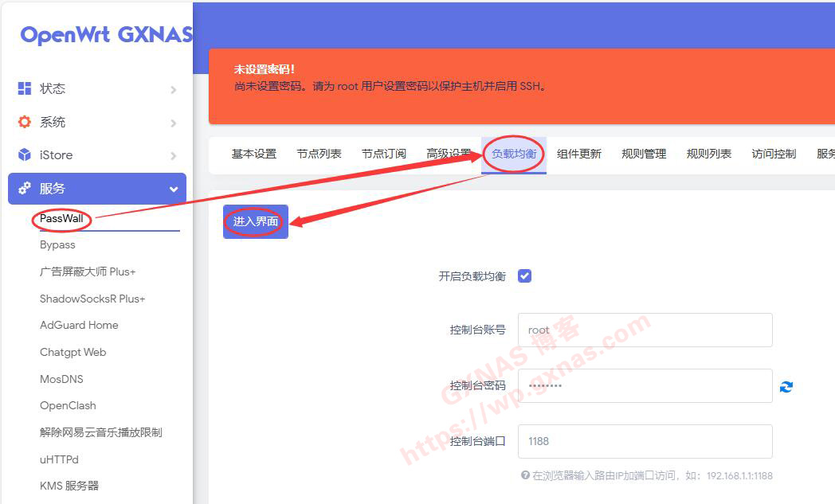Click the 控制台账号 input field

pos(645,330)
